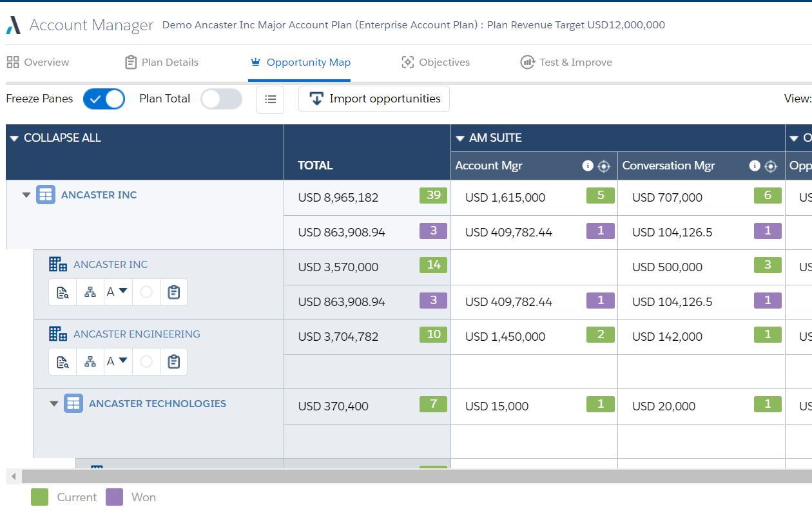Turn off the Freeze Panes toggle
The height and width of the screenshot is (516, 812).
tap(104, 99)
